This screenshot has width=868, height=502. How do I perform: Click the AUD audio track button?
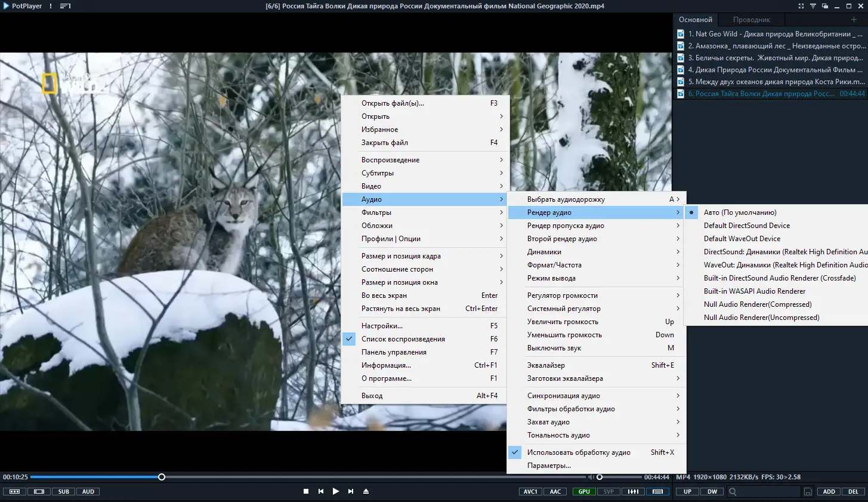pyautogui.click(x=88, y=492)
